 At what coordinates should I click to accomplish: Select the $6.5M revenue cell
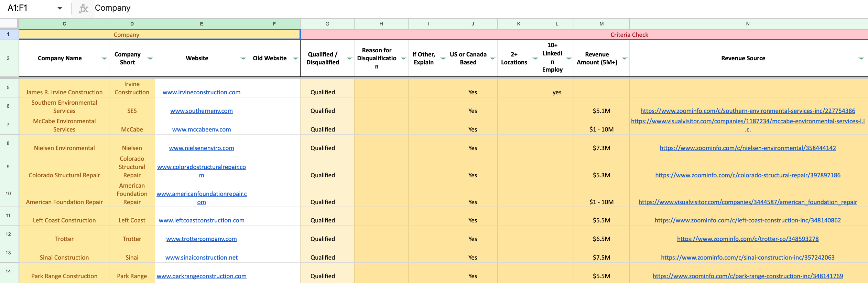point(601,235)
